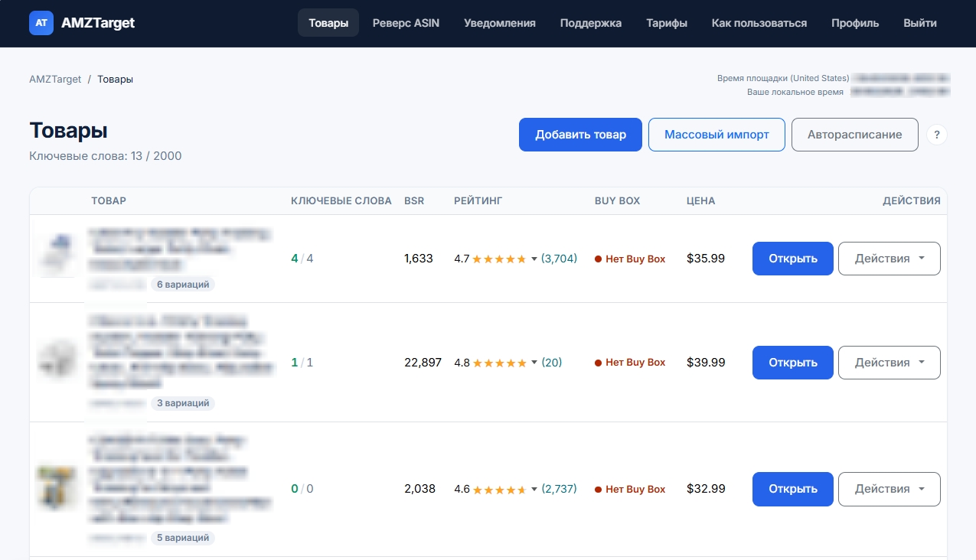
Task: Select Поддержка in the top navigation
Action: [x=591, y=23]
